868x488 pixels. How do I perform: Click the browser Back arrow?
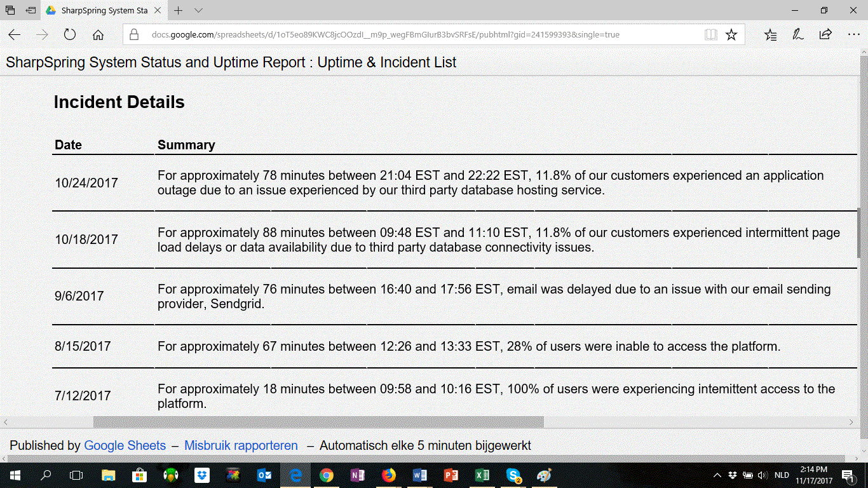click(x=14, y=35)
